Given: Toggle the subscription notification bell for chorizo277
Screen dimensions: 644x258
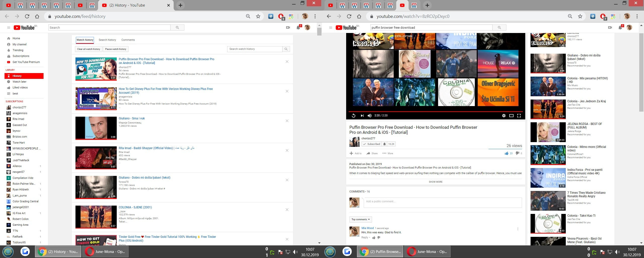Looking at the screenshot, I should click(x=384, y=144).
